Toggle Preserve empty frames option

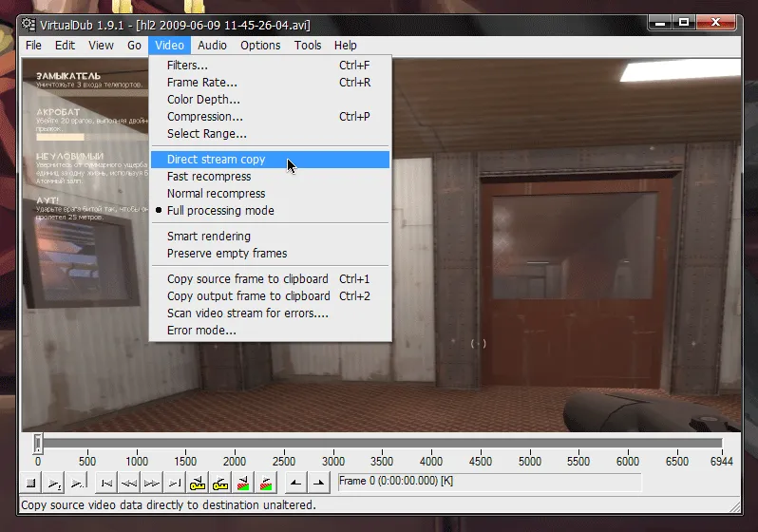[x=226, y=254]
